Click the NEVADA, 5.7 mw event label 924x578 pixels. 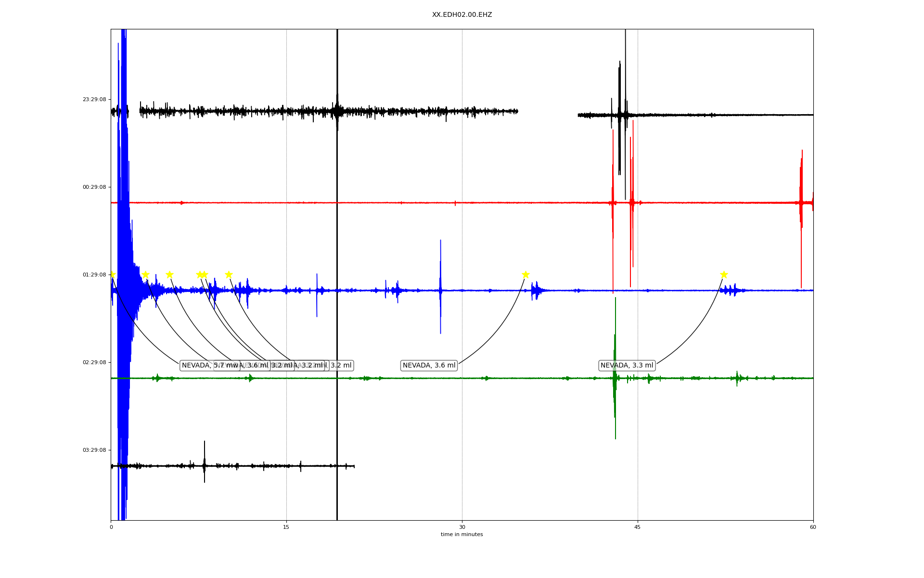[x=197, y=366]
